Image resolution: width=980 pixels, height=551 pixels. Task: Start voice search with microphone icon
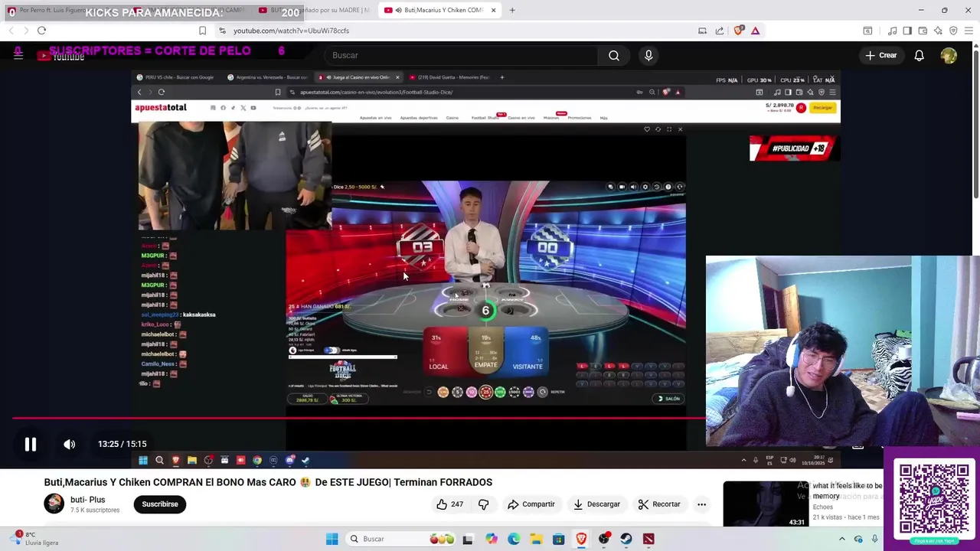[x=648, y=55]
